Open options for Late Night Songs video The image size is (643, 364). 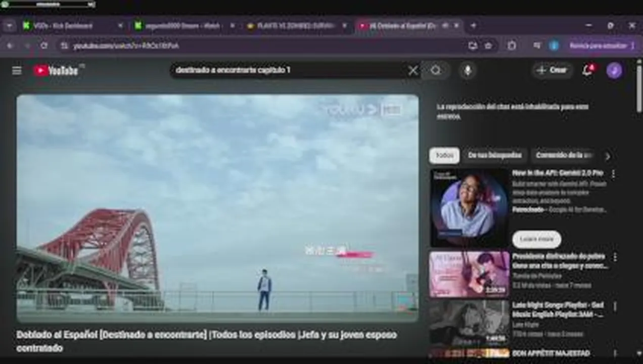[x=615, y=306]
